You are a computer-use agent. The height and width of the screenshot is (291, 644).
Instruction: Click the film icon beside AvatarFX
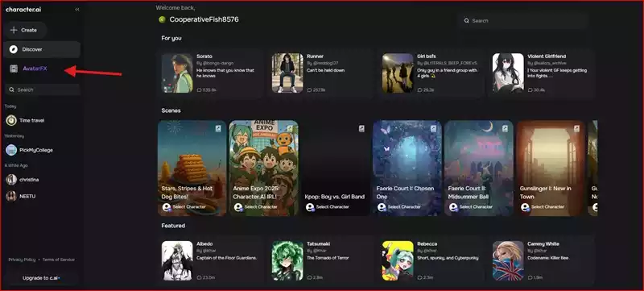pos(14,69)
